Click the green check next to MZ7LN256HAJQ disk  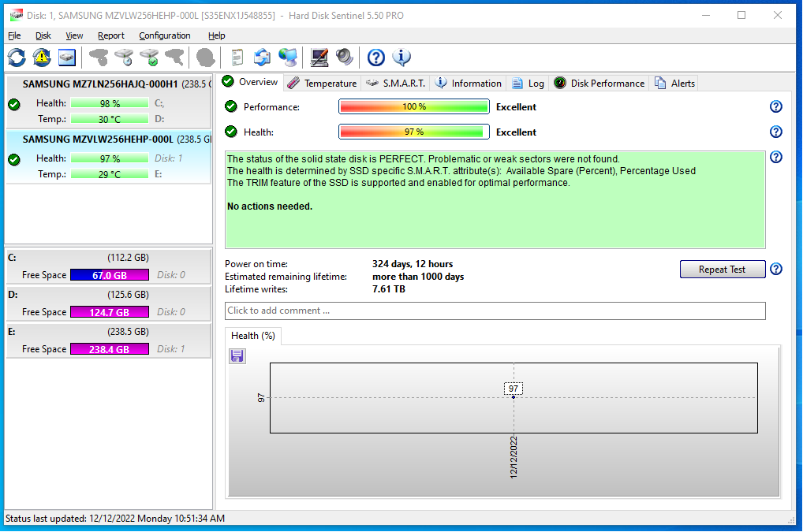pos(14,104)
